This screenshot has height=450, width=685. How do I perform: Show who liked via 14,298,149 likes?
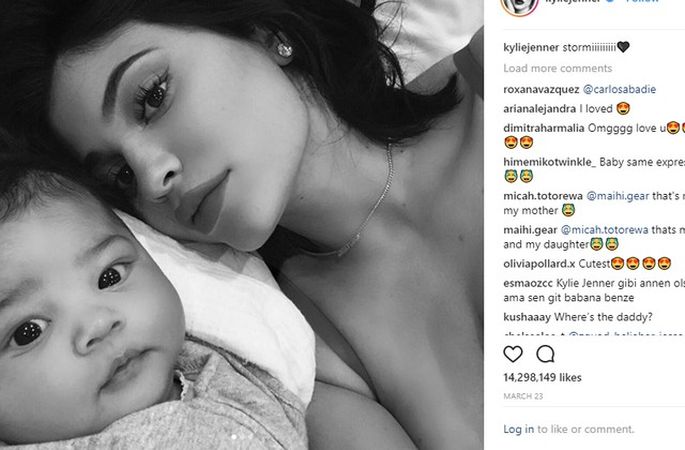542,377
